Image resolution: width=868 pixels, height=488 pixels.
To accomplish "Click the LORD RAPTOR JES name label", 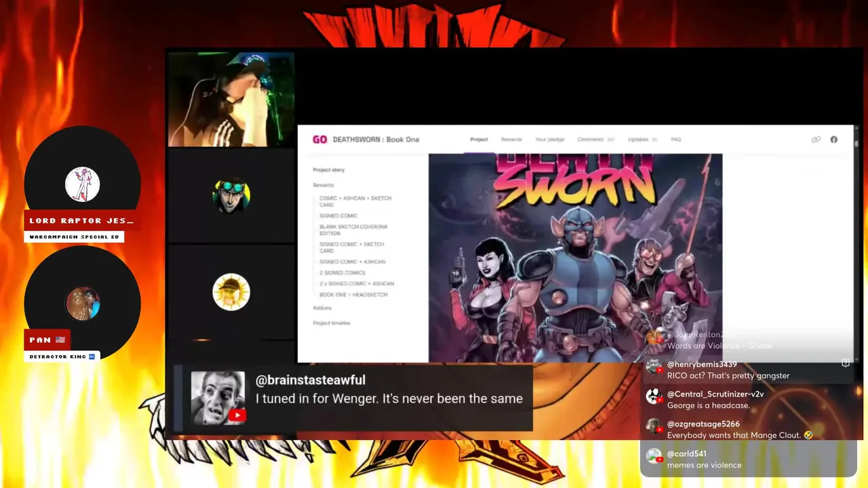I will (x=81, y=221).
